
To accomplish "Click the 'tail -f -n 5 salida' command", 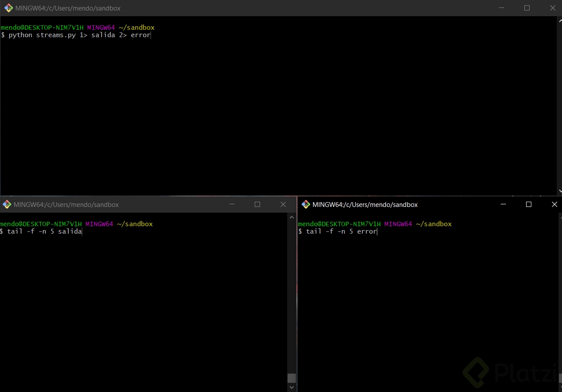I will (x=45, y=231).
